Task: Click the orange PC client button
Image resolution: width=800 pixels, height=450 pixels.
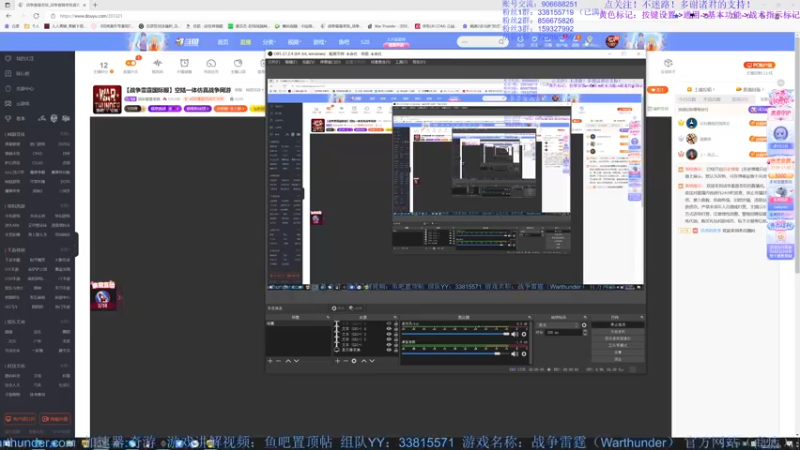Action: click(x=759, y=65)
